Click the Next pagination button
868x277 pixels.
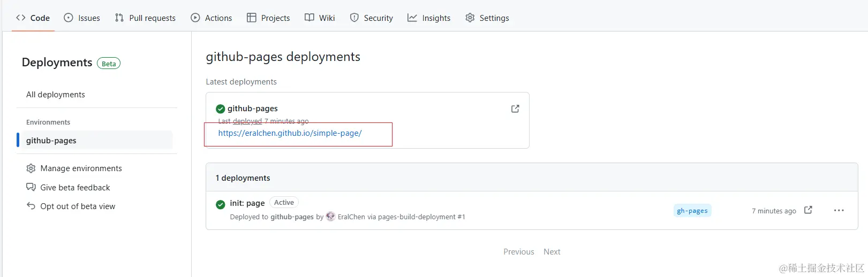tap(552, 252)
